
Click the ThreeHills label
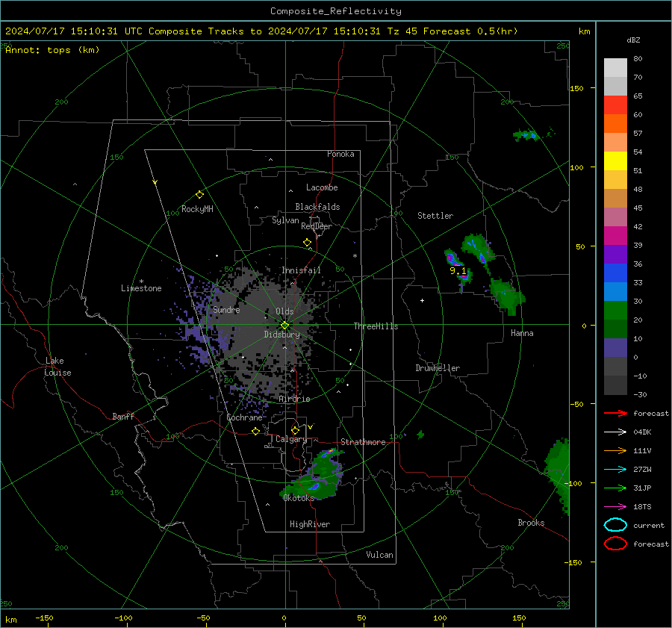click(x=376, y=326)
